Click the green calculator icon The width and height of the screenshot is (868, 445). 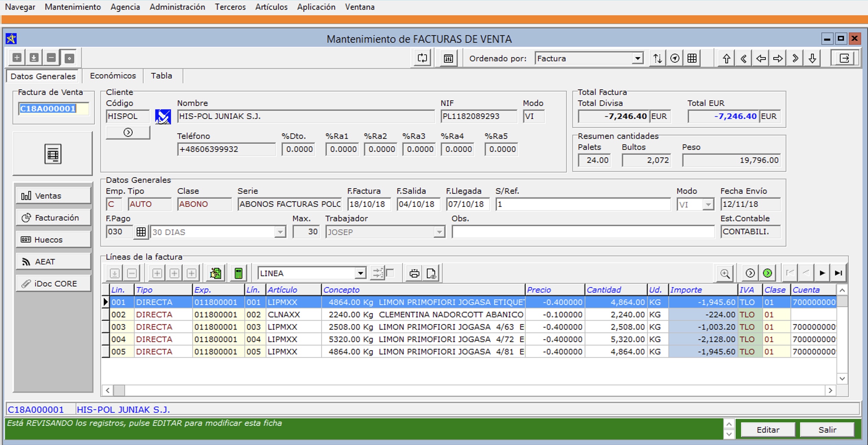pos(238,273)
